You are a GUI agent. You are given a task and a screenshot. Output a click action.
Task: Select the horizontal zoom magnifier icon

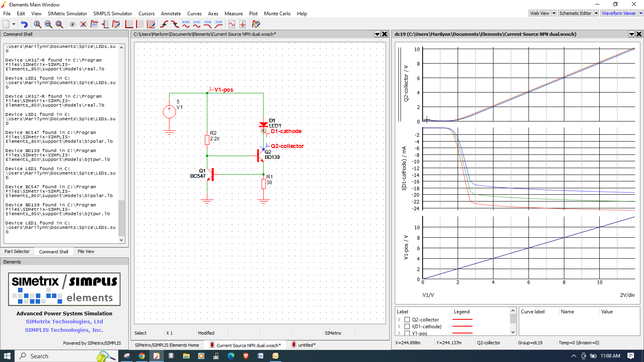click(x=48, y=24)
